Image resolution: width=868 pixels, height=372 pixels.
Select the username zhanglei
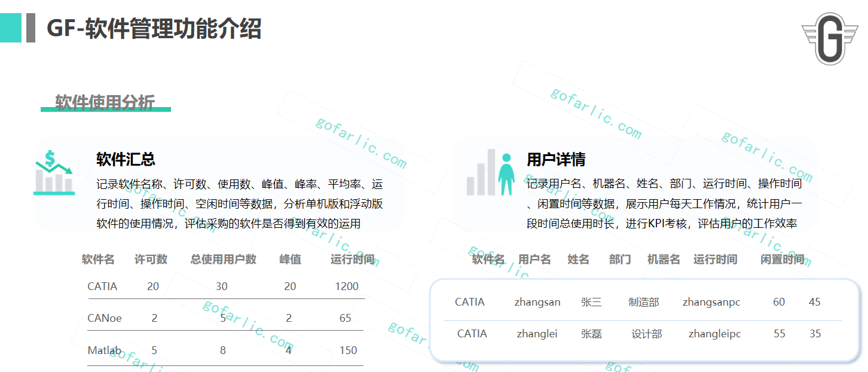coord(537,334)
